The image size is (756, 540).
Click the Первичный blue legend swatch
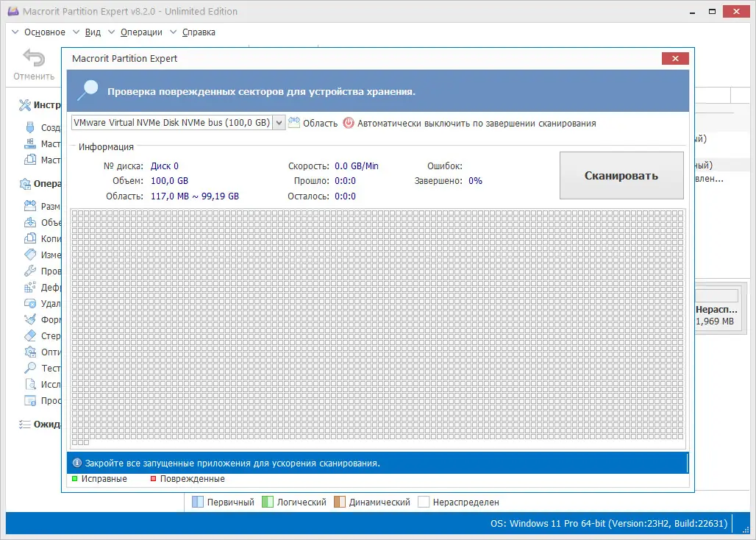pos(198,502)
